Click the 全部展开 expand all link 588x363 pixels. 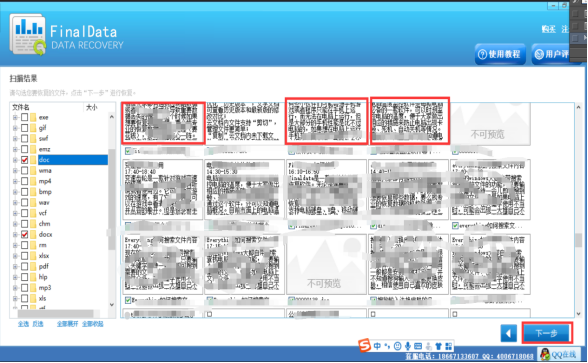[x=68, y=324]
